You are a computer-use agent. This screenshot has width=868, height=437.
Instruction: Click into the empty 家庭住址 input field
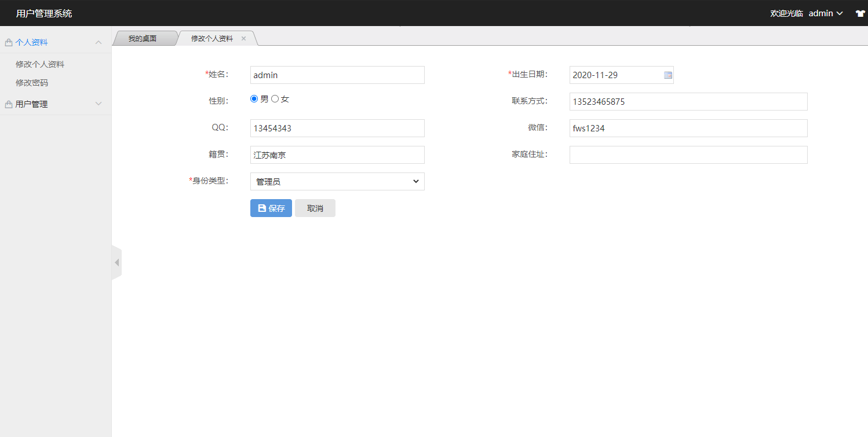688,155
